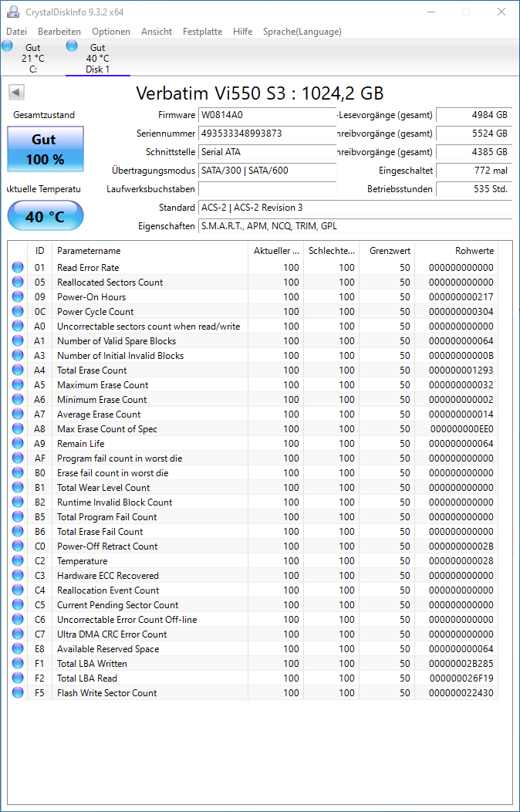The height and width of the screenshot is (812, 520).
Task: Open the Festplatte menu
Action: pos(202,32)
